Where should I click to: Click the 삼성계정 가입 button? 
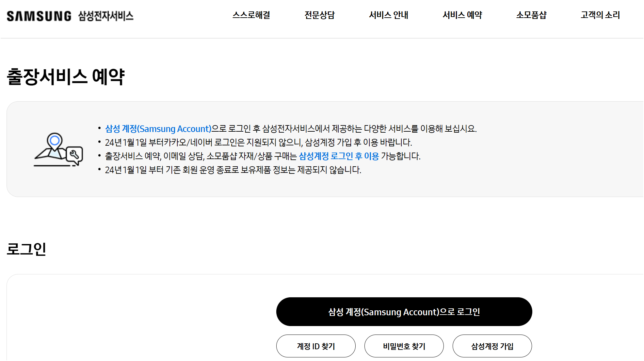click(x=492, y=346)
